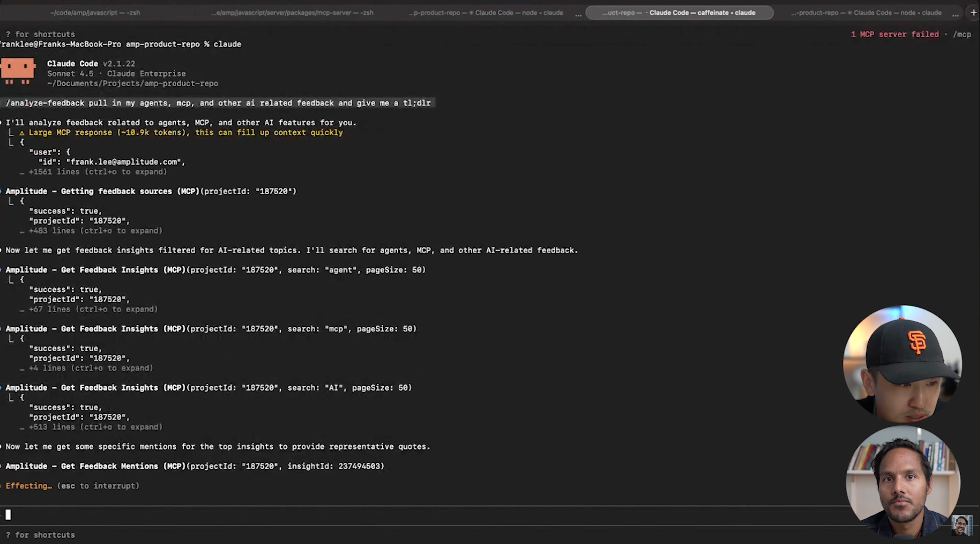The image size is (980, 544).
Task: Click the yellow warning triangle icon
Action: click(x=22, y=133)
